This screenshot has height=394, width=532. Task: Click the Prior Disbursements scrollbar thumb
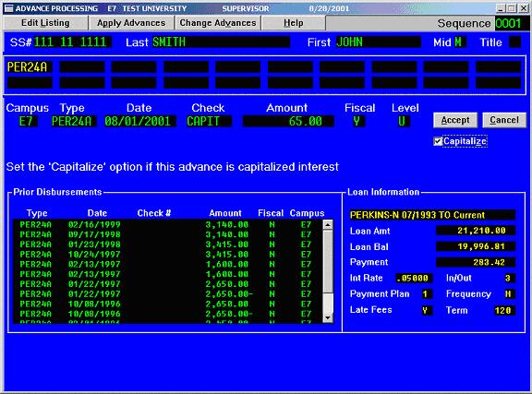click(328, 261)
